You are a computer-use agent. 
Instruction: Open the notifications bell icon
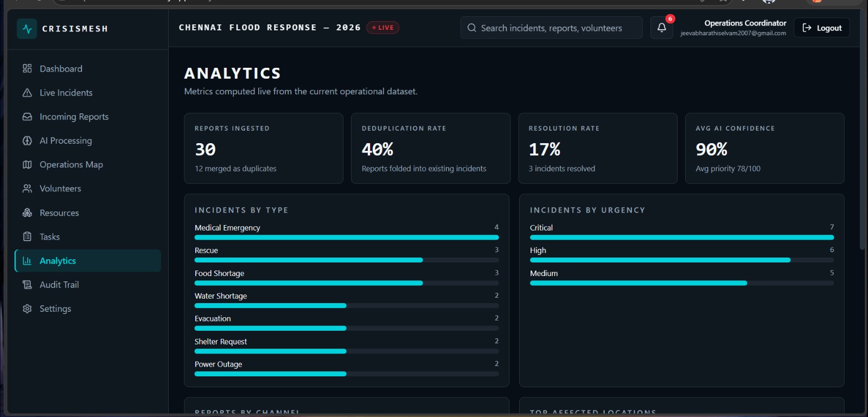(661, 28)
